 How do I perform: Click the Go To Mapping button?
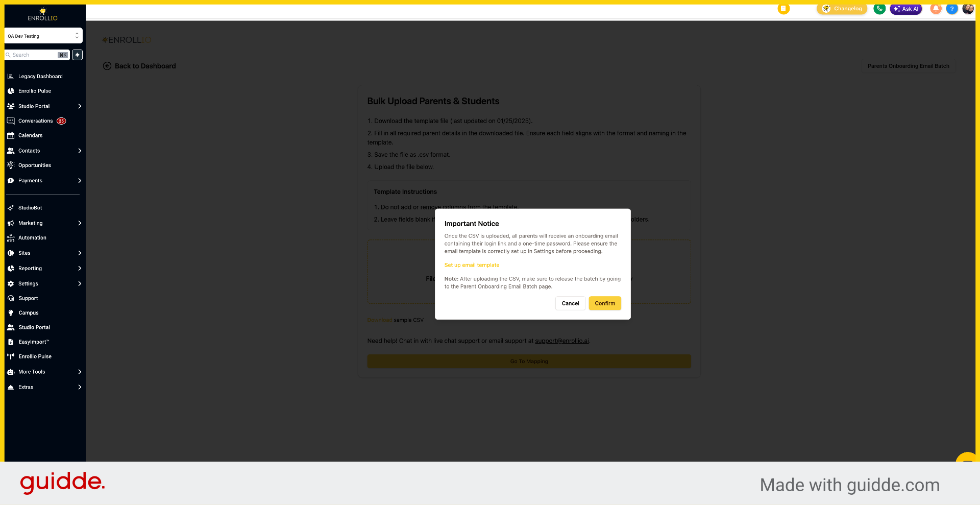pos(529,362)
